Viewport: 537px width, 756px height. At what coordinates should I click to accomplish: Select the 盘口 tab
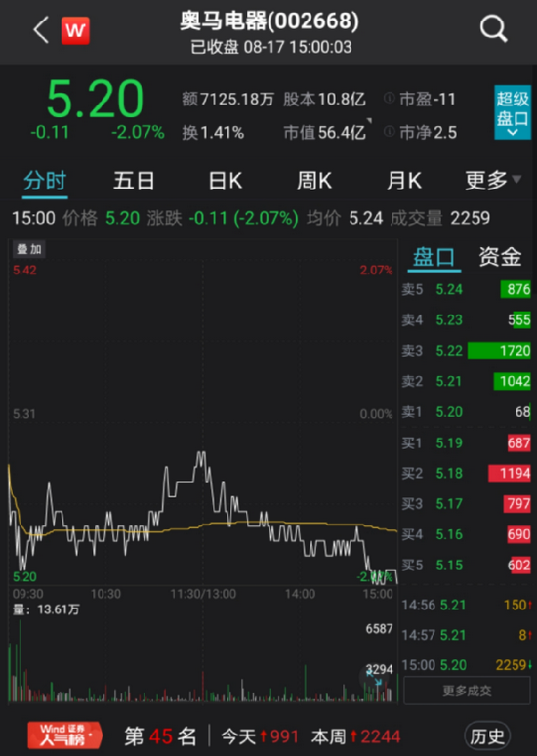pyautogui.click(x=434, y=257)
